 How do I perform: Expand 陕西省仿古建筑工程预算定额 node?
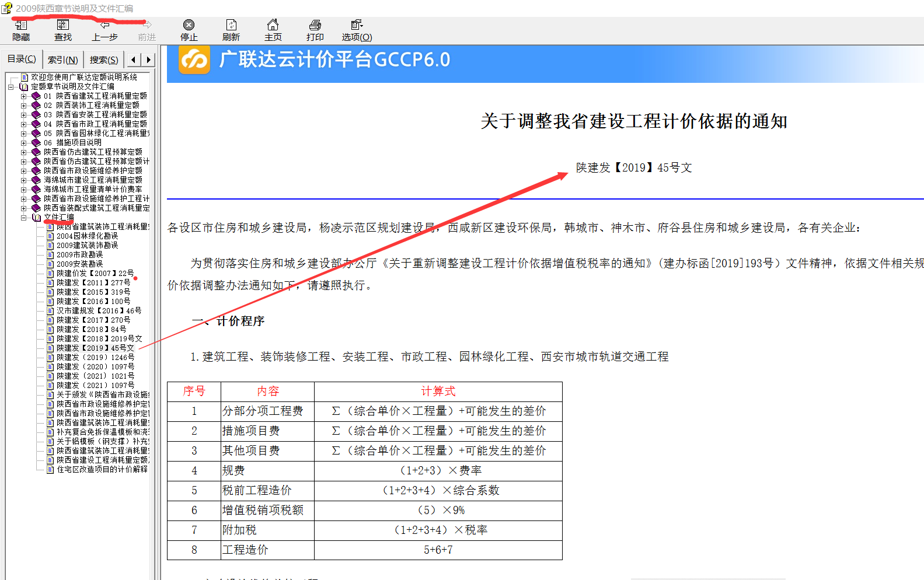[24, 152]
